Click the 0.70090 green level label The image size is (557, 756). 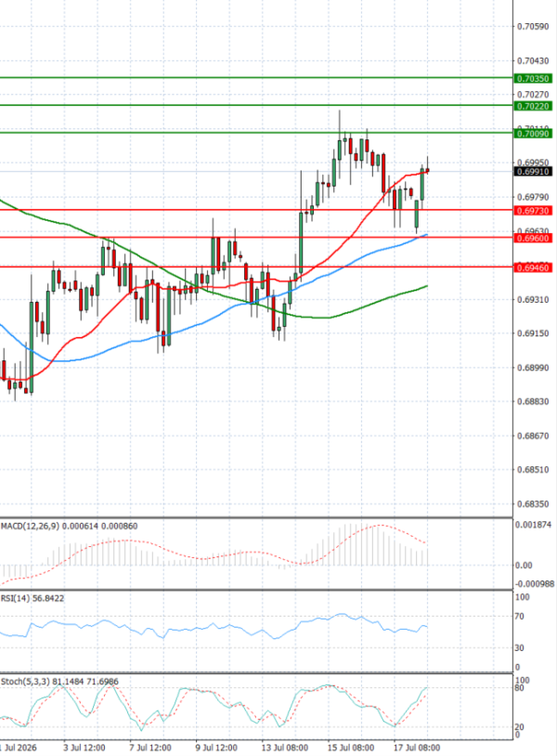point(533,134)
